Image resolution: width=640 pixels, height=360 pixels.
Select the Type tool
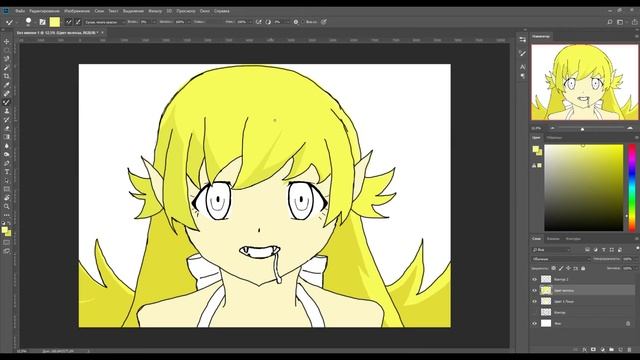[x=7, y=172]
